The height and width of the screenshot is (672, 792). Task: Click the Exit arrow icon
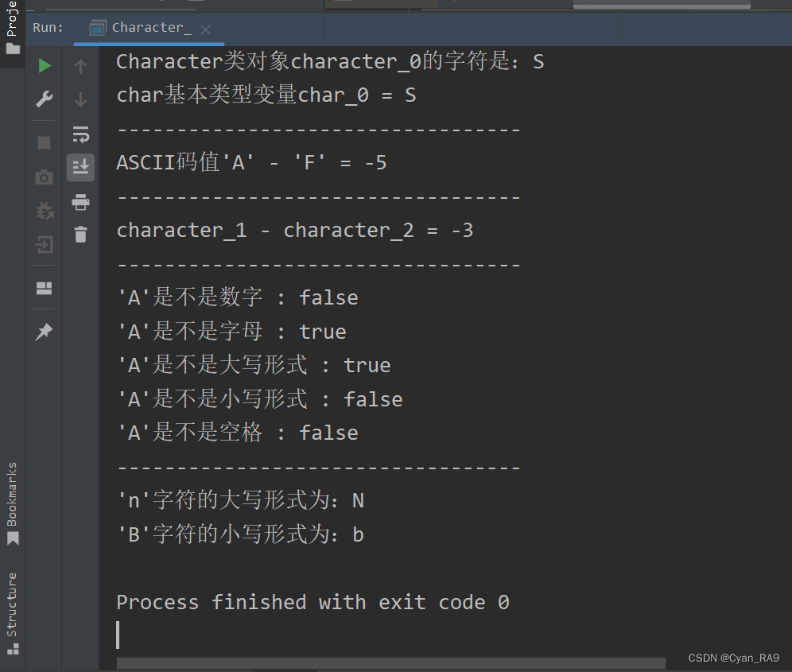45,245
